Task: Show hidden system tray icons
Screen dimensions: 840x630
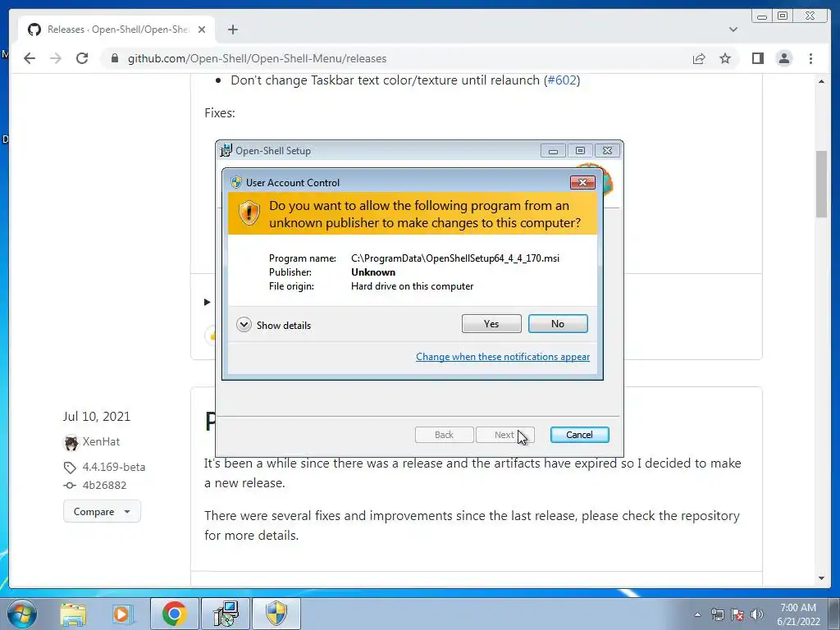Action: click(697, 614)
